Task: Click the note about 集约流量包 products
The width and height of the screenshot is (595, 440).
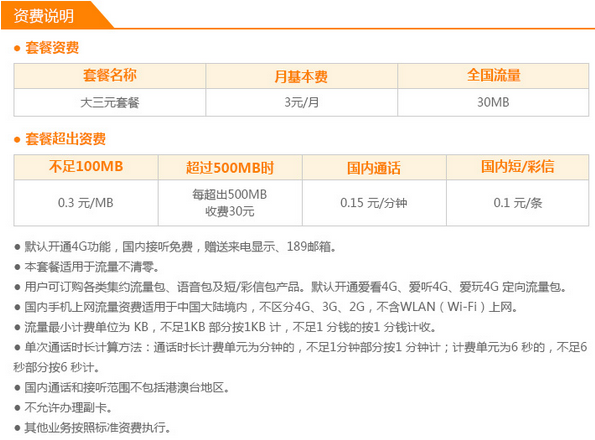Action: click(296, 287)
